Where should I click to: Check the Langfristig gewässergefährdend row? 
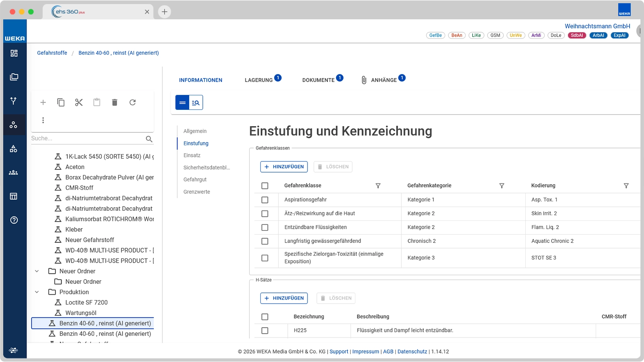(265, 241)
